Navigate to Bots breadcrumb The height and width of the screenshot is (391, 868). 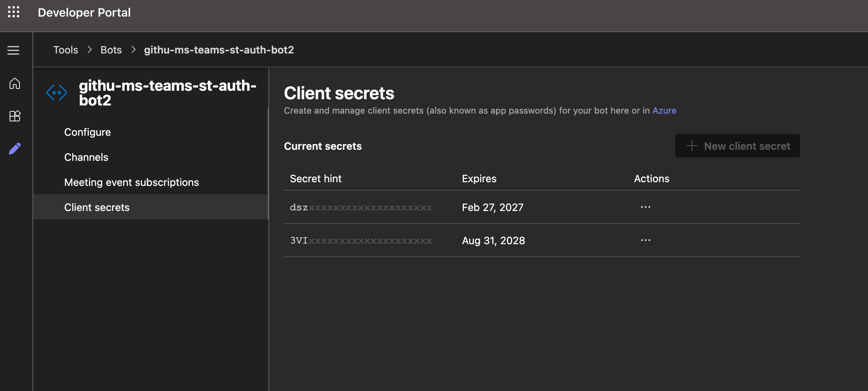111,50
